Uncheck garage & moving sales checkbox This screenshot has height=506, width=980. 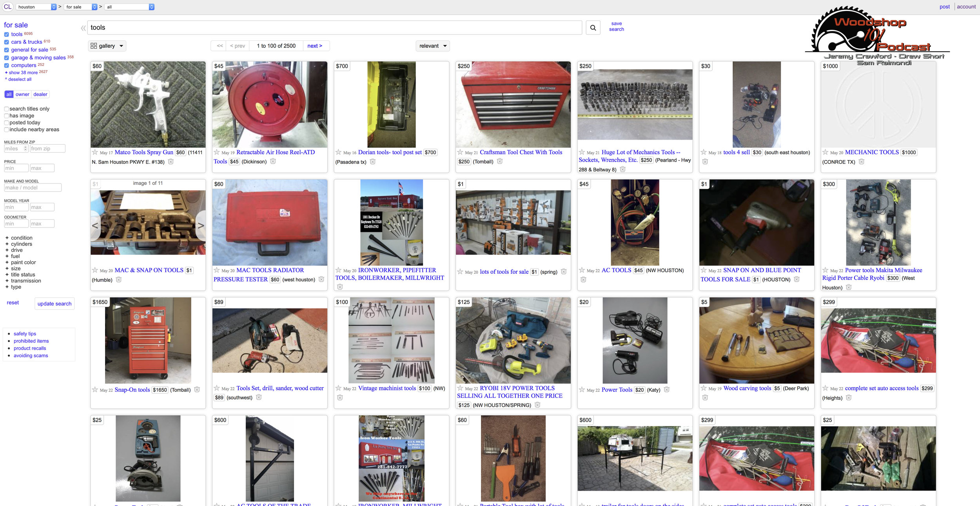6,58
